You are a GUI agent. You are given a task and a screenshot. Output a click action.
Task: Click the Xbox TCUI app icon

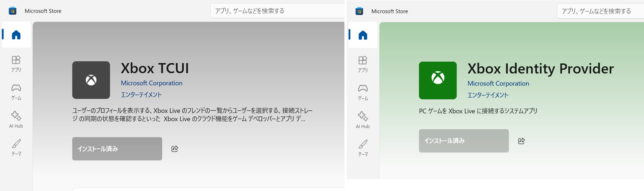91,80
